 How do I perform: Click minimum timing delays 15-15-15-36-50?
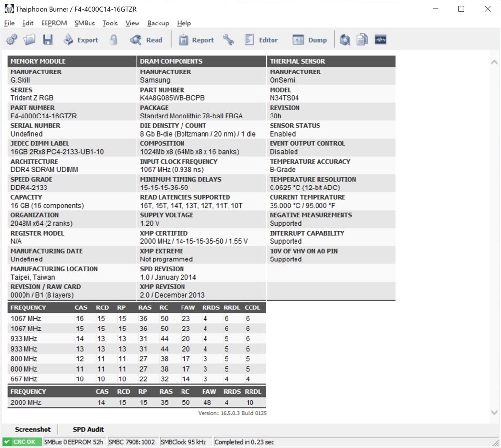[x=164, y=188]
